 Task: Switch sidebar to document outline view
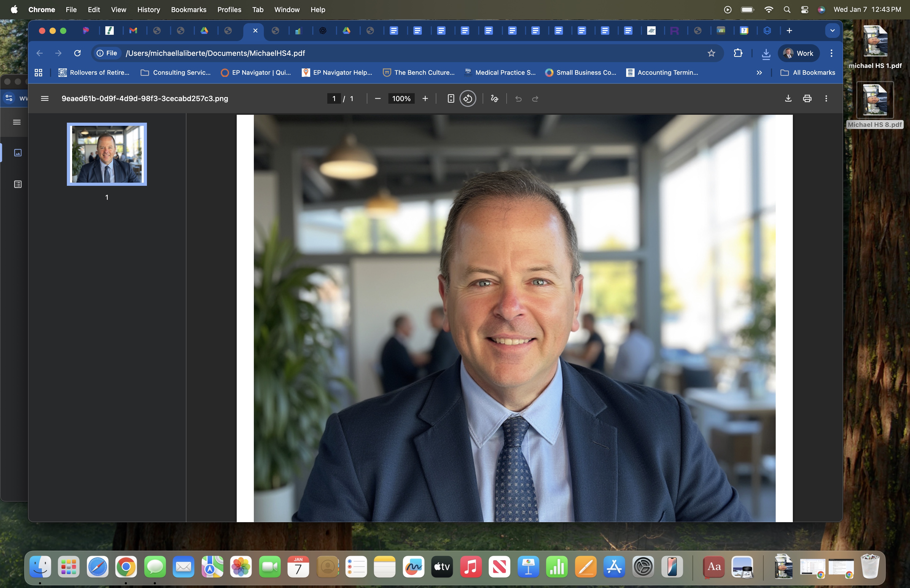tap(18, 185)
